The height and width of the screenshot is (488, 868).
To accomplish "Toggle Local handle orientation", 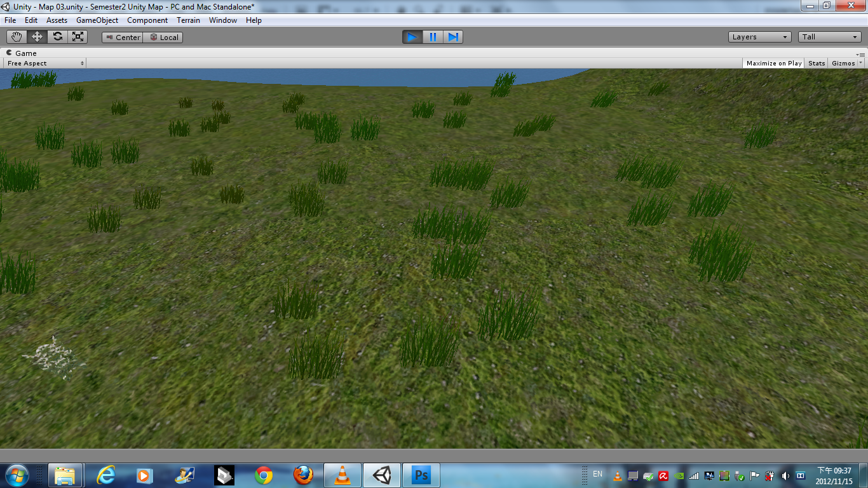I will (x=165, y=37).
